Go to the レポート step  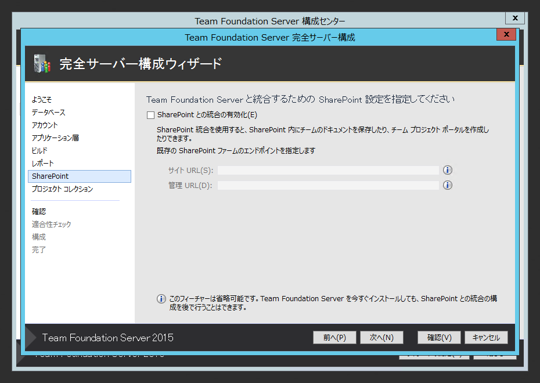(43, 163)
